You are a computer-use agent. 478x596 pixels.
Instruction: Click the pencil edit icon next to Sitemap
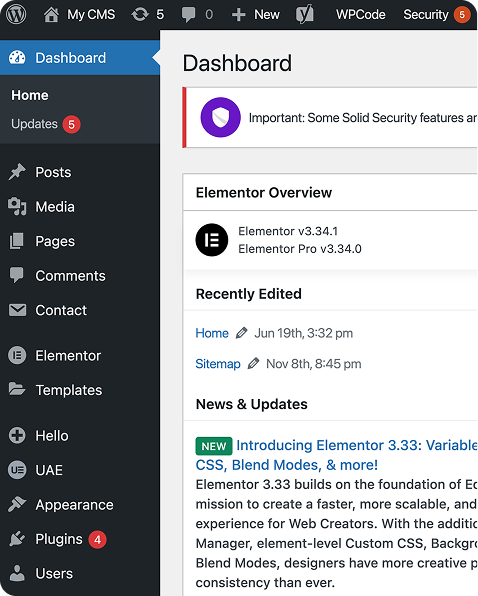[253, 363]
